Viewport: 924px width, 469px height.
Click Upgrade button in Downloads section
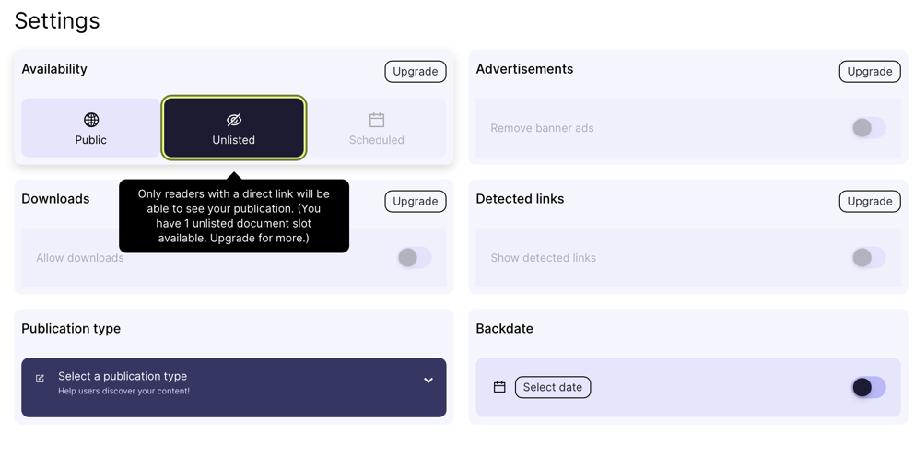coord(415,202)
